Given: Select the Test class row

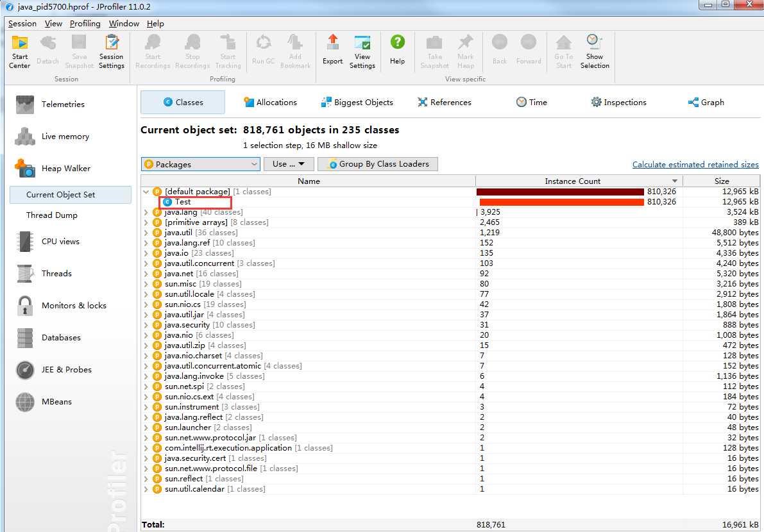Looking at the screenshot, I should point(450,202).
